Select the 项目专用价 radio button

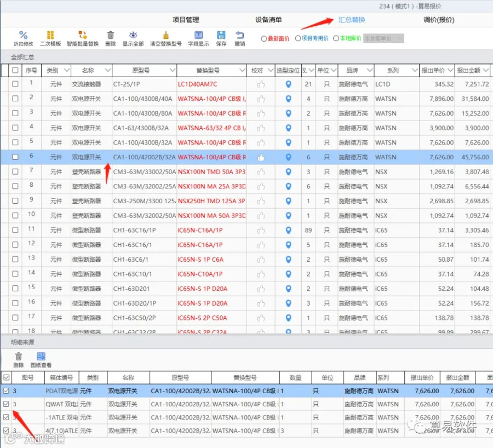point(298,38)
